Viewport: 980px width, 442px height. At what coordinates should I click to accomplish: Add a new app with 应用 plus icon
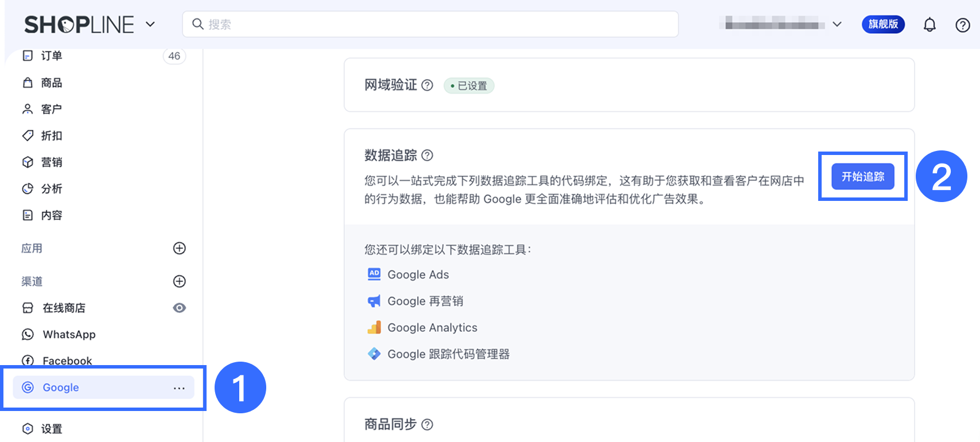pos(180,248)
